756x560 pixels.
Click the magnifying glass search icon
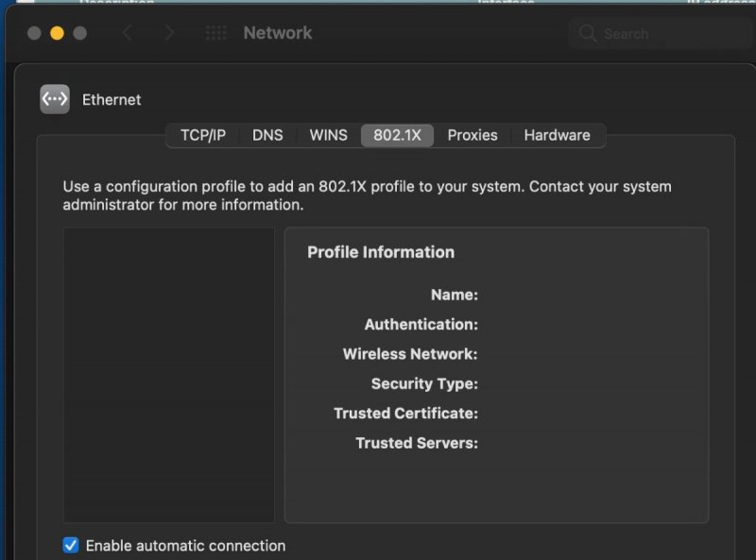[588, 34]
